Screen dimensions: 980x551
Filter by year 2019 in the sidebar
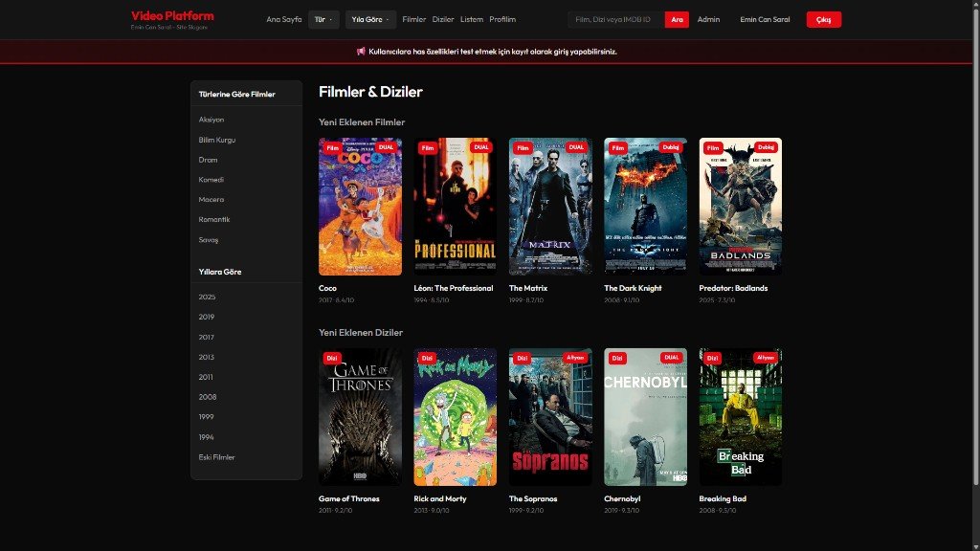click(208, 317)
